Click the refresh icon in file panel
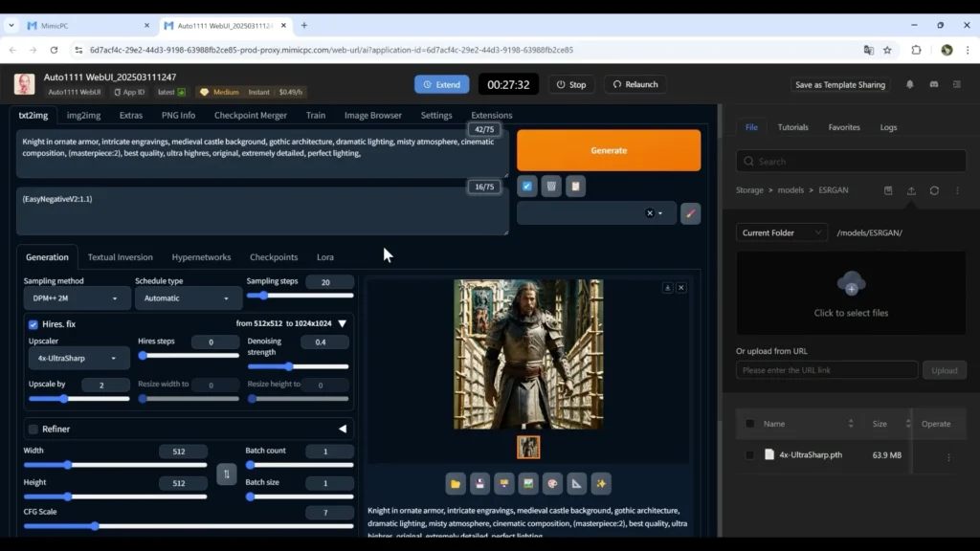Viewport: 980px width, 551px height. point(934,190)
